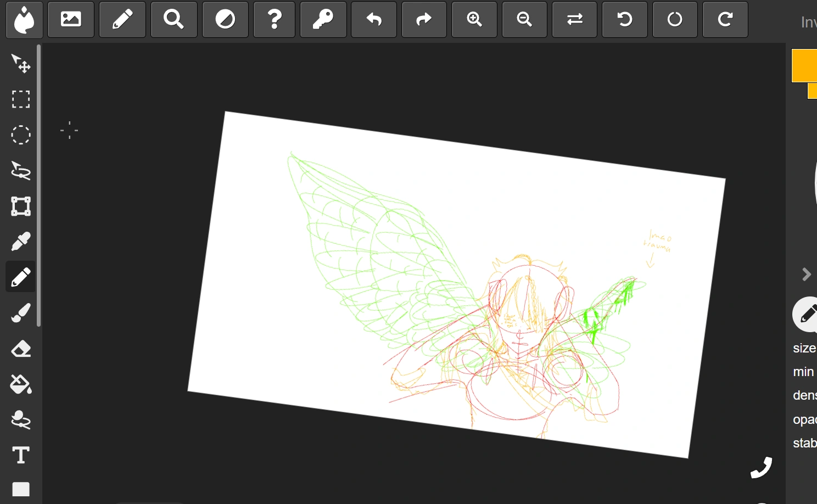This screenshot has width=817, height=504.
Task: Select the Eyedropper color picker tool
Action: coord(21,242)
